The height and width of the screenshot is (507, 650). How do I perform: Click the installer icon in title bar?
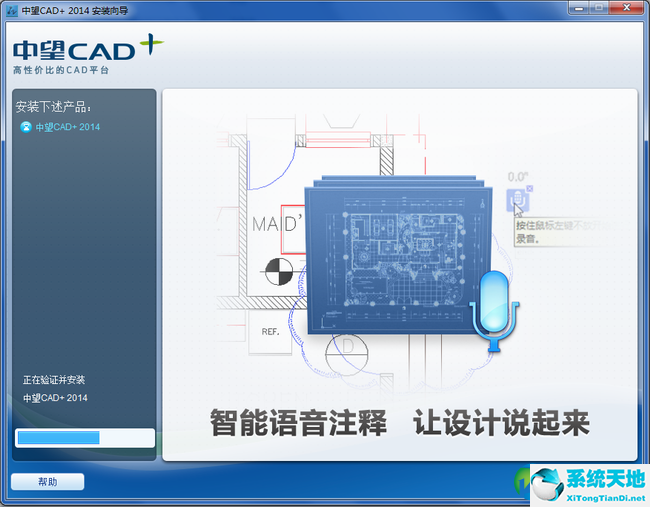(x=12, y=10)
